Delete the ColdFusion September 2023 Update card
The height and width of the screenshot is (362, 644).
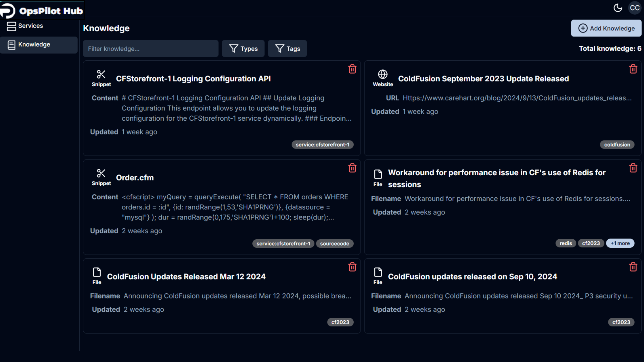pos(633,69)
